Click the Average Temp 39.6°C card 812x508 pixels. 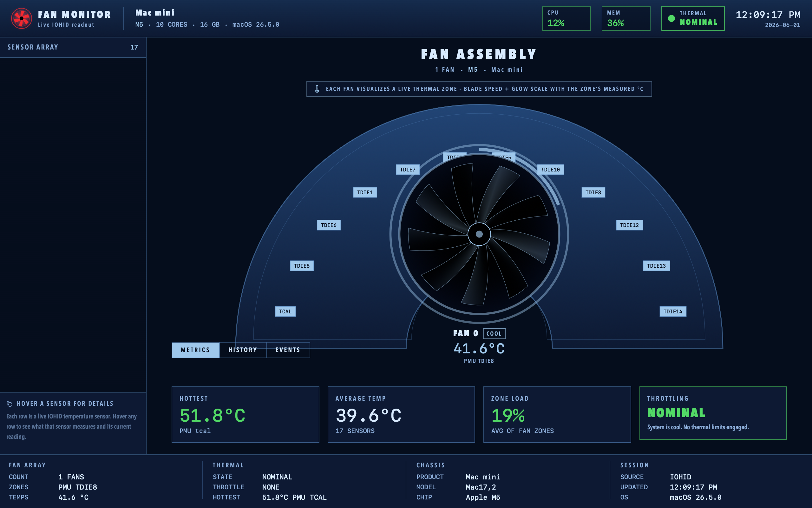point(401,415)
